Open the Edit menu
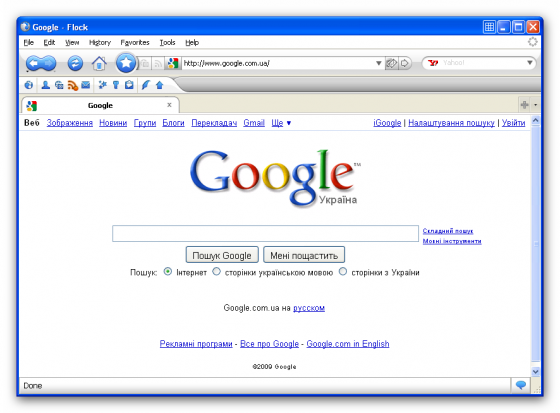Image resolution: width=560 pixels, height=413 pixels. [49, 43]
